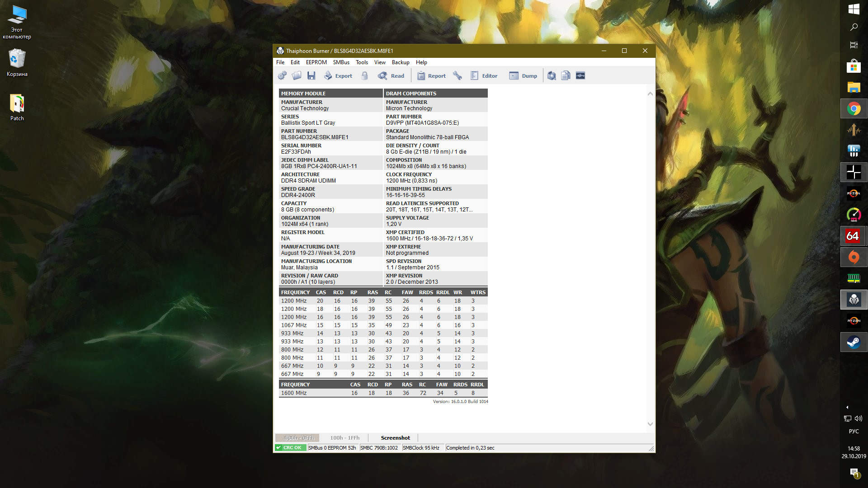
Task: Click the copy documents icon in toolbar
Action: (x=566, y=76)
